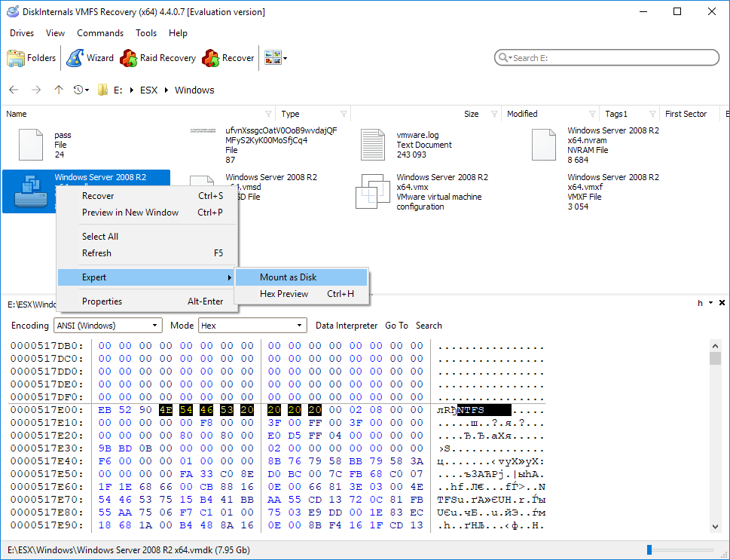Image resolution: width=730 pixels, height=560 pixels.
Task: Click Go To in hex viewer
Action: click(x=396, y=325)
